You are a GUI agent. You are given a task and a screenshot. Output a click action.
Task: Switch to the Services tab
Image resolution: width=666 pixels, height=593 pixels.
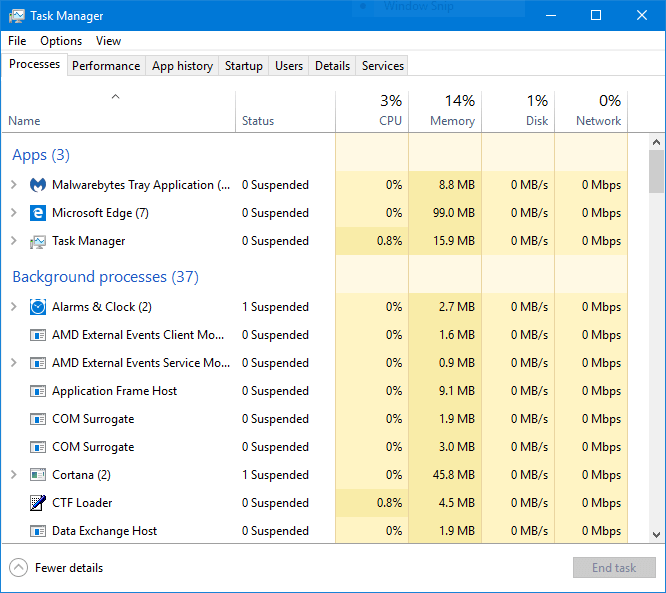click(382, 66)
